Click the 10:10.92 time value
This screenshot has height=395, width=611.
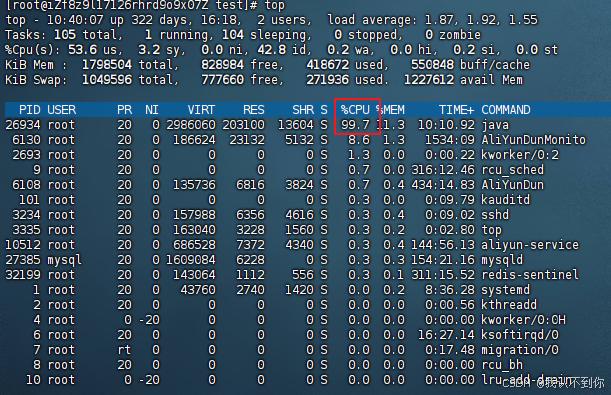[x=446, y=125]
